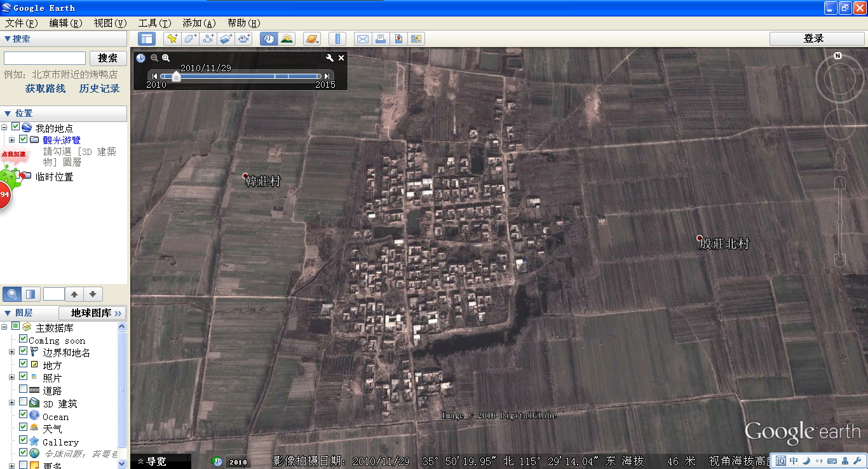868x469 pixels.
Task: Uncheck the 天气 weather layer
Action: (x=24, y=427)
